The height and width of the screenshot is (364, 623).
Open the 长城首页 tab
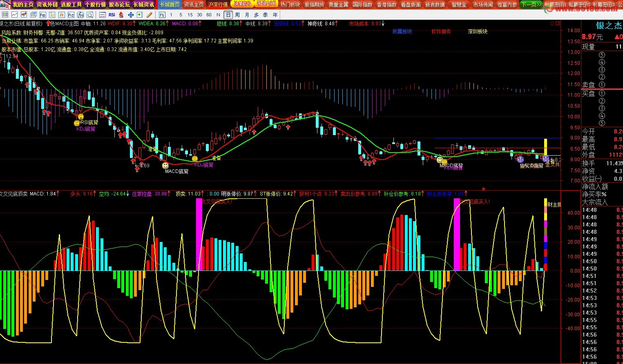pyautogui.click(x=170, y=4)
